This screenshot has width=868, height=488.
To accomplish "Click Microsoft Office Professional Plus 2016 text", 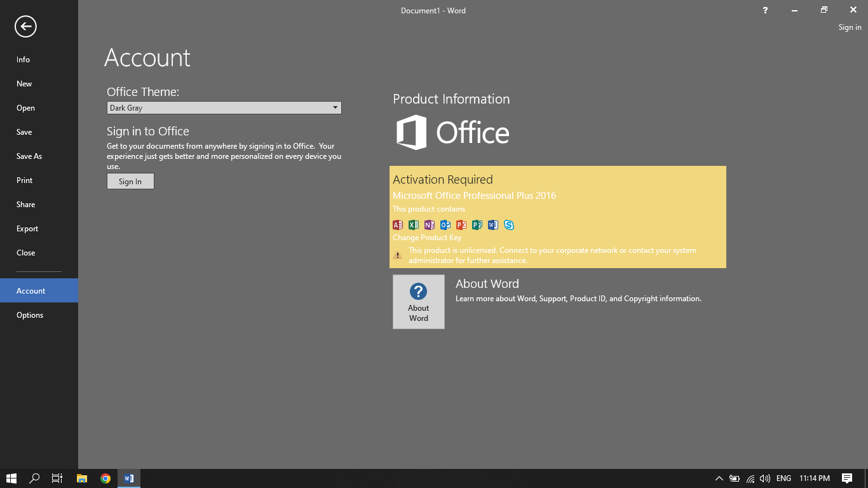I will (x=474, y=196).
